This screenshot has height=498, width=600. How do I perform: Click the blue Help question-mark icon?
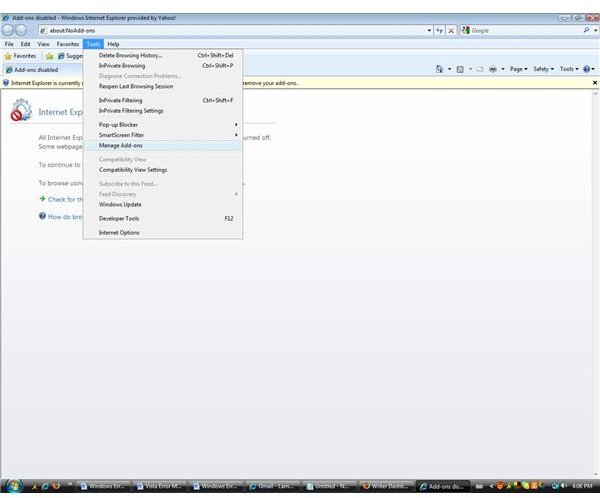[x=586, y=69]
